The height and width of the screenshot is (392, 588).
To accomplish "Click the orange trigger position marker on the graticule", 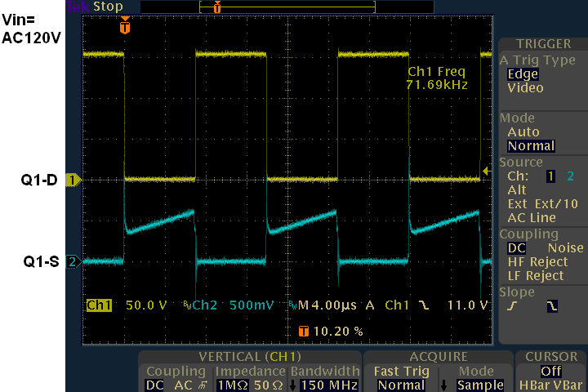I will 124,28.
